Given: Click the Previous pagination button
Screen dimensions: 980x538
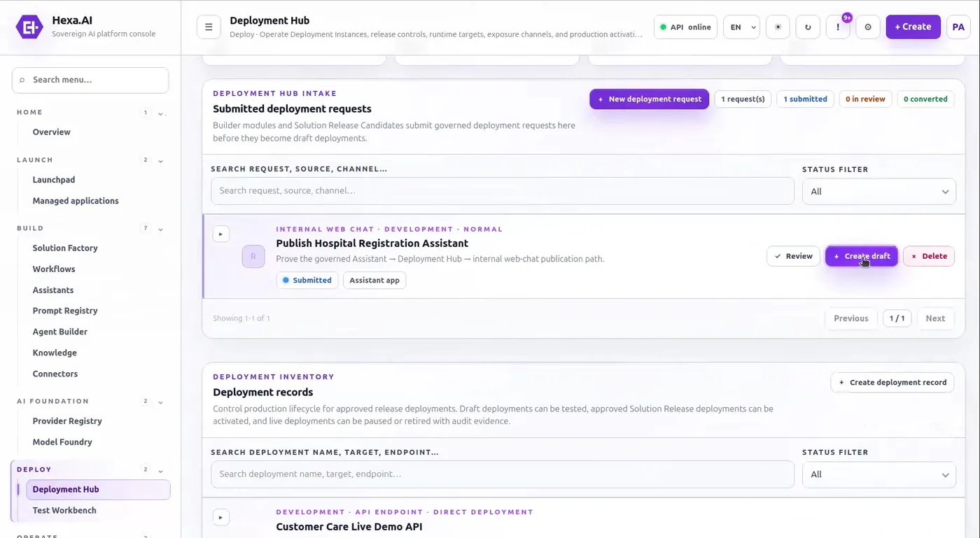Looking at the screenshot, I should [851, 318].
